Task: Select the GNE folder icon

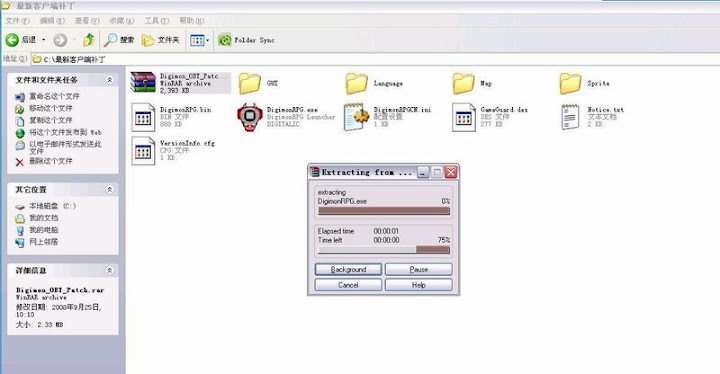Action: [x=250, y=84]
